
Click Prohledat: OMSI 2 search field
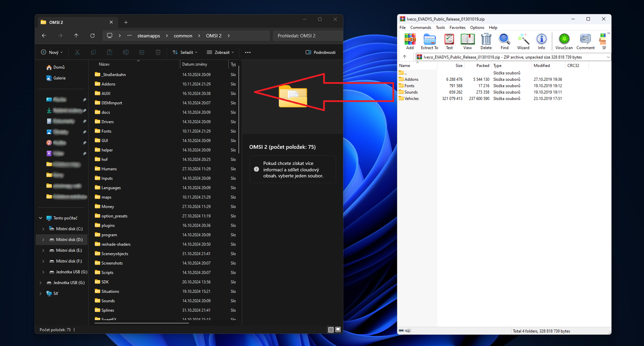coord(307,36)
